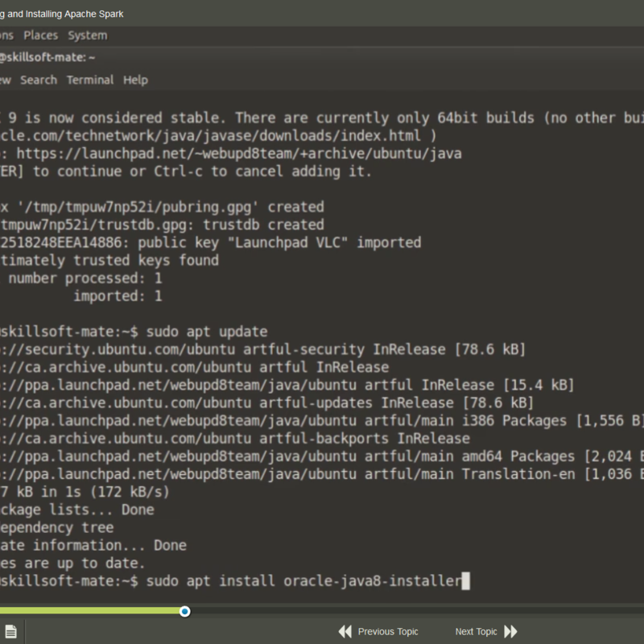Image resolution: width=644 pixels, height=644 pixels.
Task: Go to Next Topic
Action: [476, 631]
